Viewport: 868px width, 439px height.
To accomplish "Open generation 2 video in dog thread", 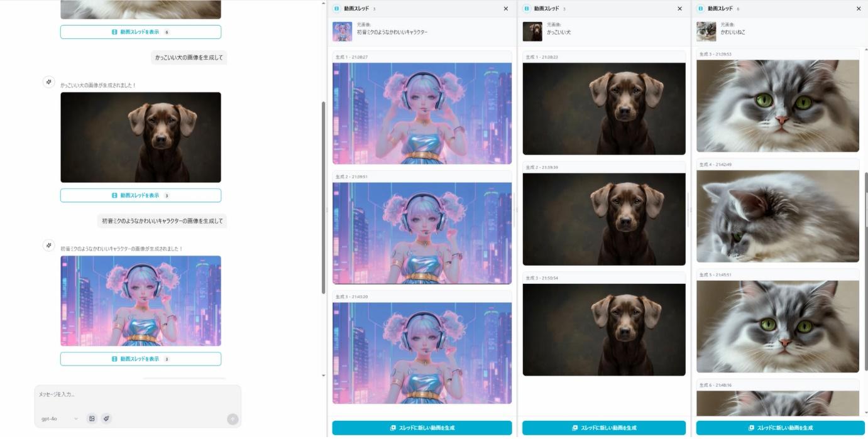I will [x=604, y=219].
